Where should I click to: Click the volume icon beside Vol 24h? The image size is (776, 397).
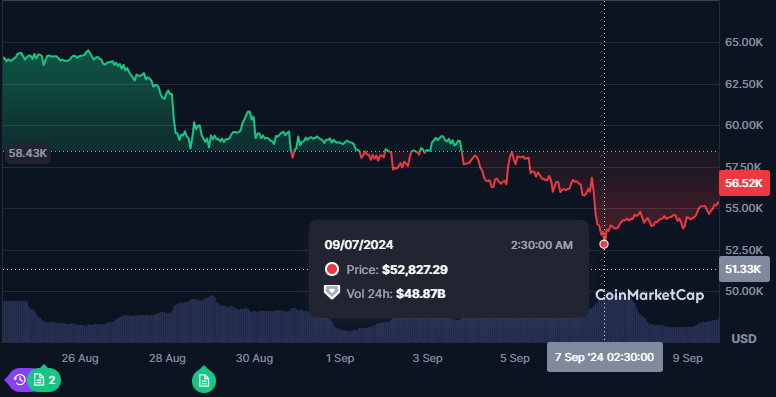(x=331, y=292)
